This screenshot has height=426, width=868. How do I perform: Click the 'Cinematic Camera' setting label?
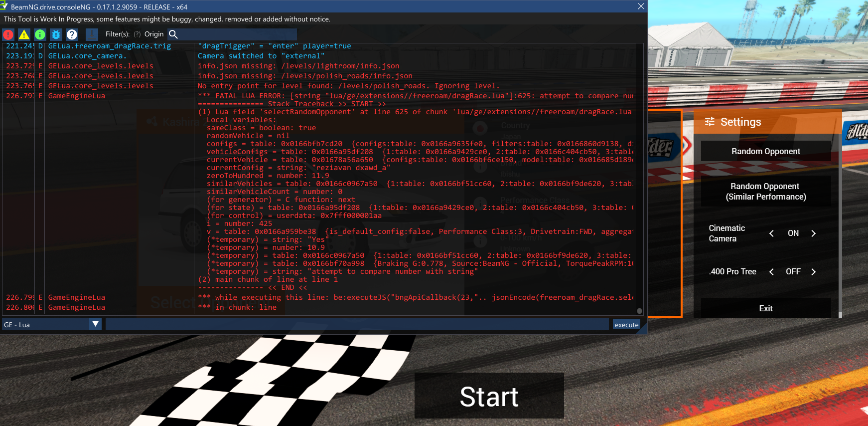(727, 233)
